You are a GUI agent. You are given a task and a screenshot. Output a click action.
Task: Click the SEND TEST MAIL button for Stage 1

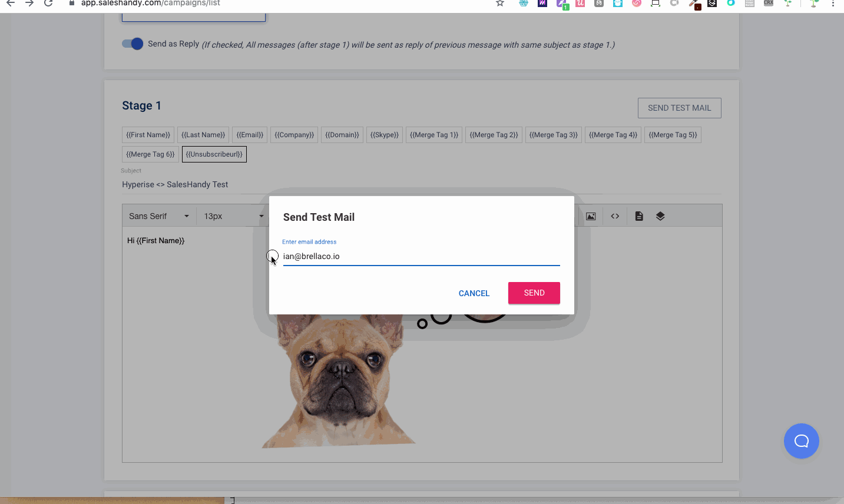pos(680,108)
